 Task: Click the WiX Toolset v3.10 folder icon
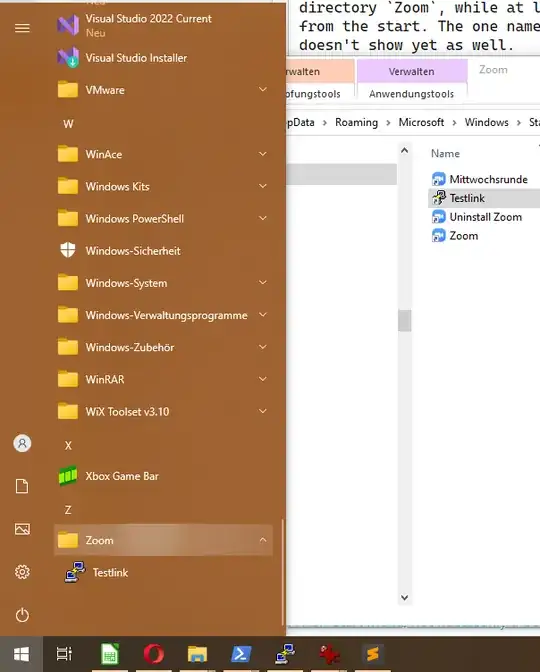68,411
